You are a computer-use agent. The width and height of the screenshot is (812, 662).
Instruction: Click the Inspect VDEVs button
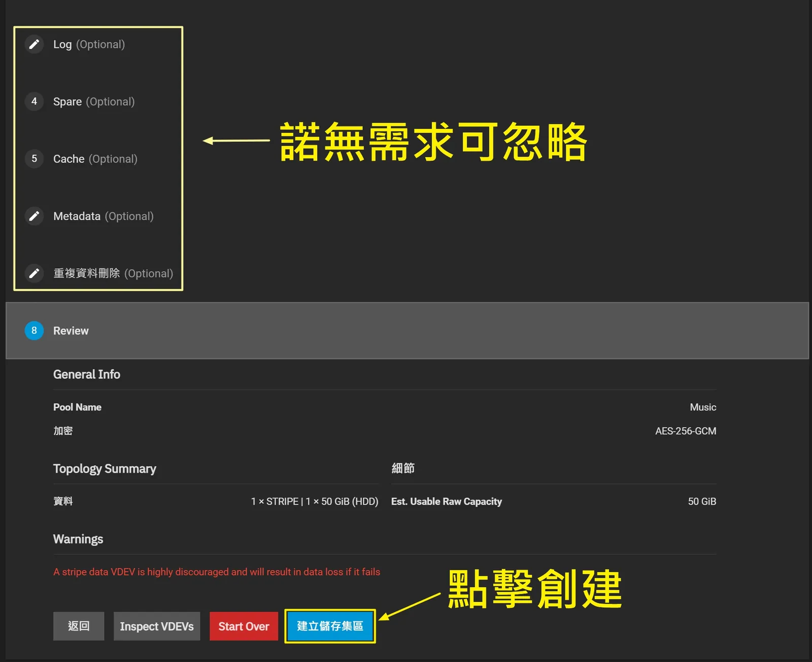point(157,626)
